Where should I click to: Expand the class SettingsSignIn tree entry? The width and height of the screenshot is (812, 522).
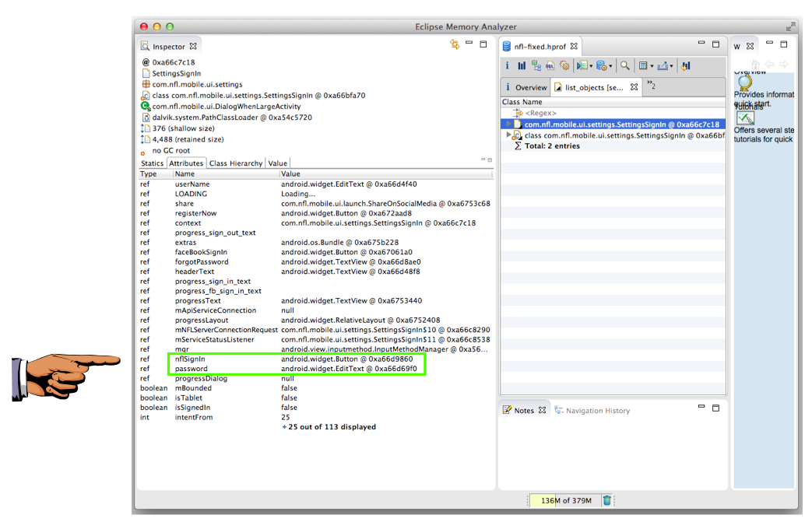point(509,135)
